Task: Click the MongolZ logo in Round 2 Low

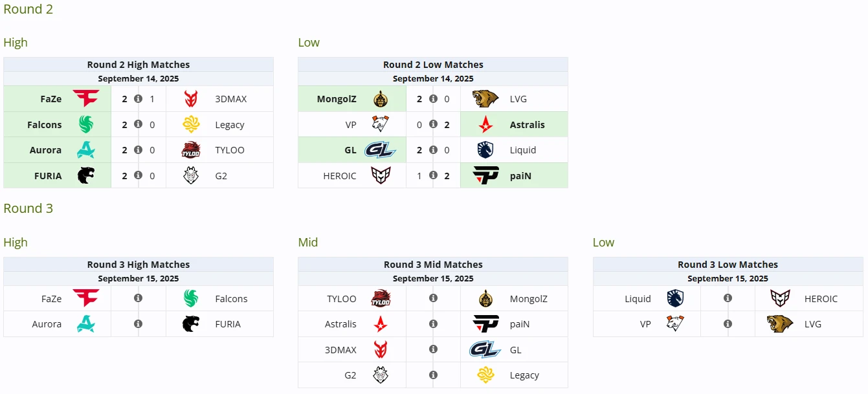Action: [x=381, y=99]
